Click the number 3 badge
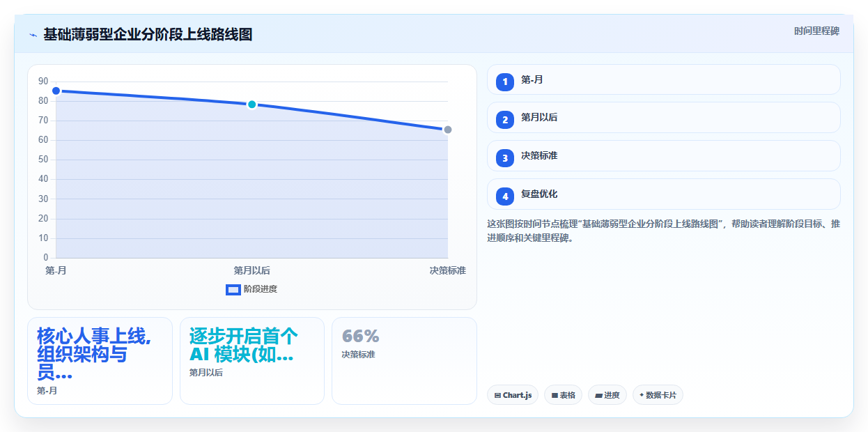Screen dimensions: 868x432 pyautogui.click(x=505, y=158)
